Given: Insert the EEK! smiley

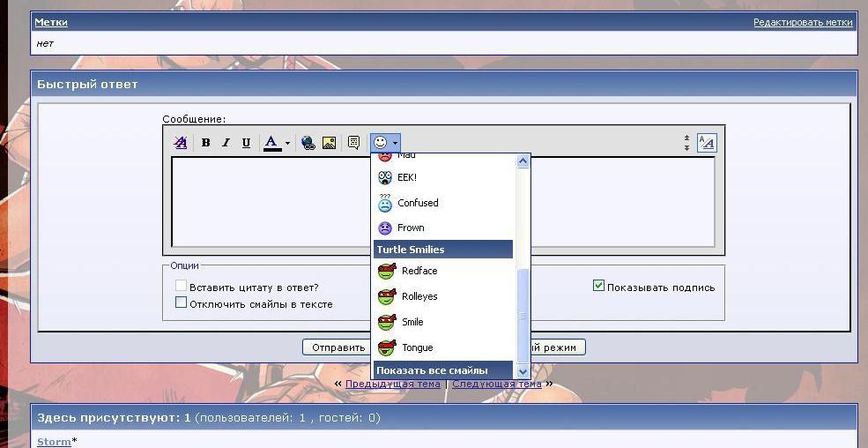Looking at the screenshot, I should coord(443,178).
